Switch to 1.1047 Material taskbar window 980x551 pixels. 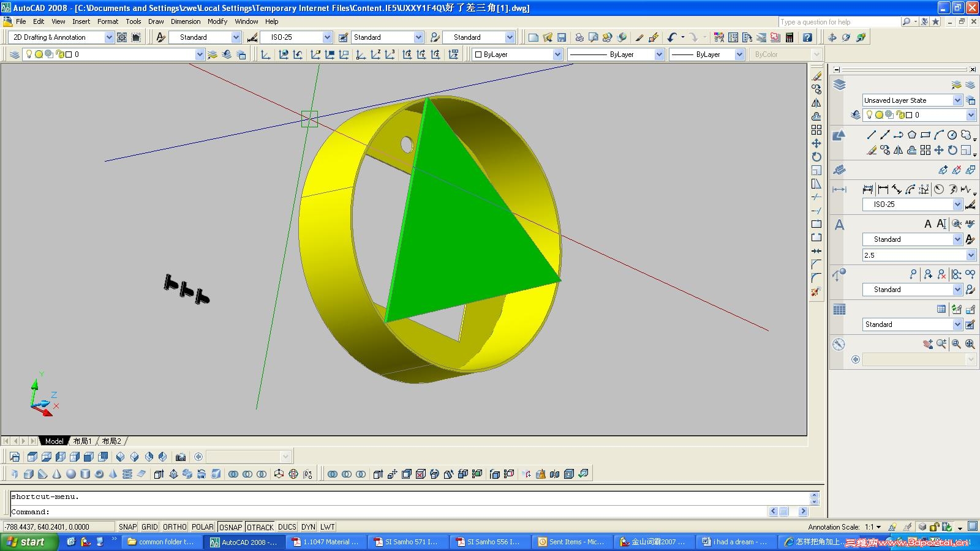pyautogui.click(x=326, y=542)
